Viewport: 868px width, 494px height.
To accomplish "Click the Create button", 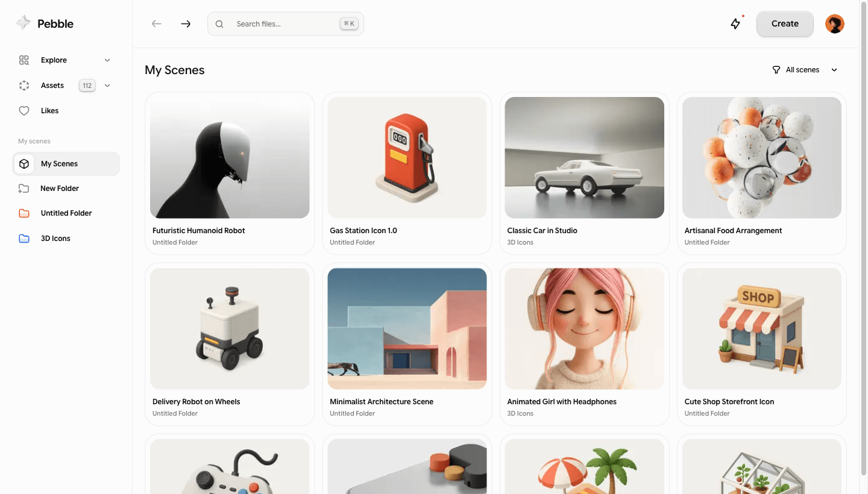I will [785, 24].
